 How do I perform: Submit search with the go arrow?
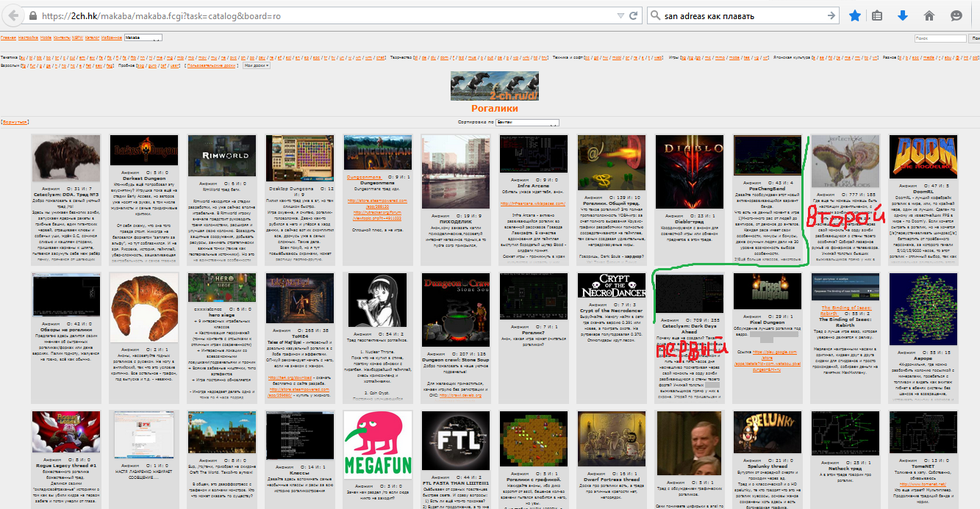(x=831, y=15)
